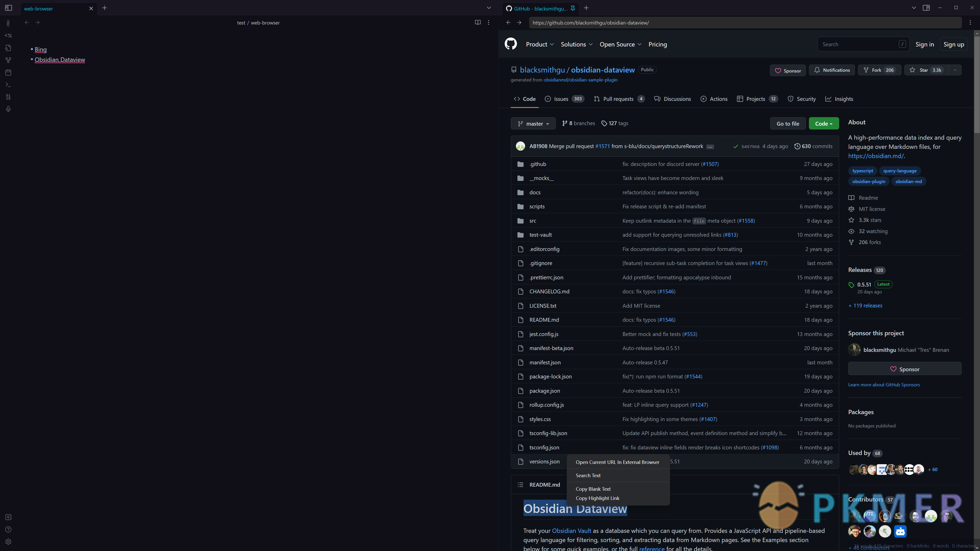Click Sponsor button under Sponsor this project

click(904, 369)
